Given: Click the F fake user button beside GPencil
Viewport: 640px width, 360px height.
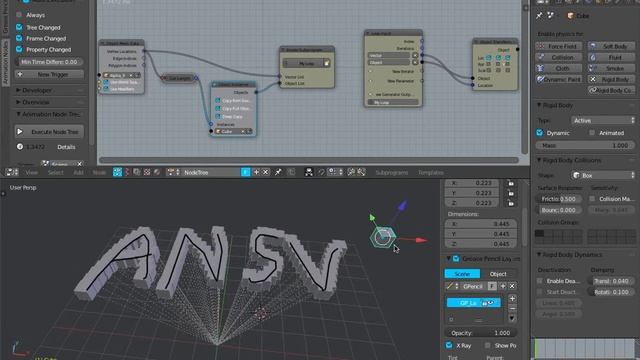Looking at the screenshot, I should (x=492, y=286).
